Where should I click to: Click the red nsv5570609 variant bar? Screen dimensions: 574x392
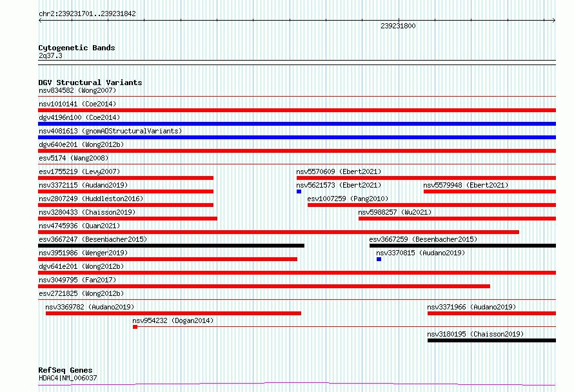(426, 178)
